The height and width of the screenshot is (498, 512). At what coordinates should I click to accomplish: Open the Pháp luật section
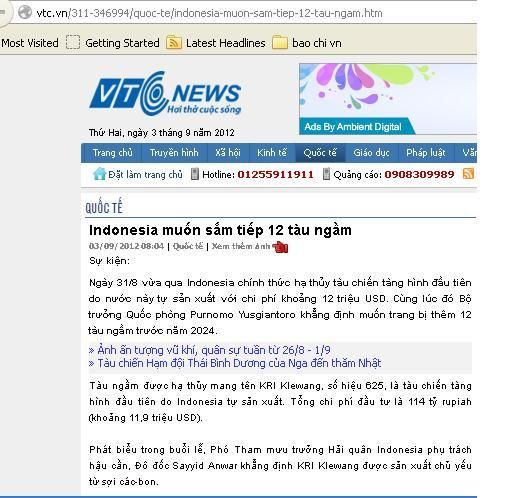(426, 153)
